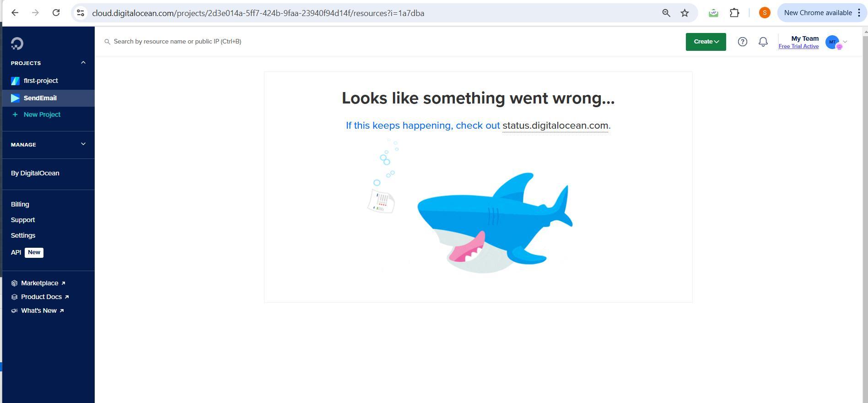Open the team account dropdown chevron

tap(845, 42)
